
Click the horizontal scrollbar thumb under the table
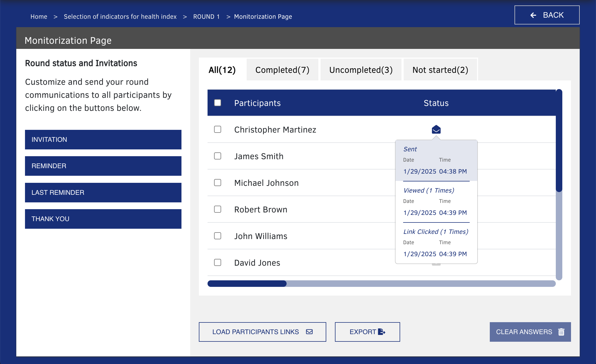pyautogui.click(x=247, y=284)
